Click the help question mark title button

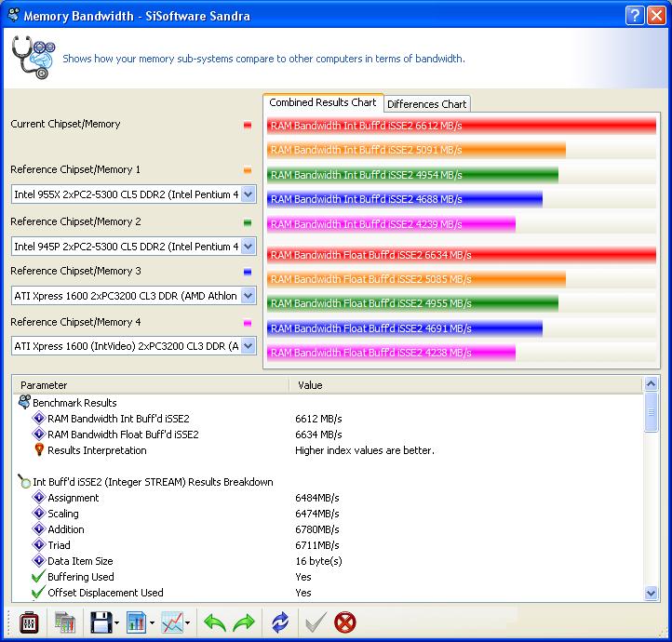click(635, 16)
